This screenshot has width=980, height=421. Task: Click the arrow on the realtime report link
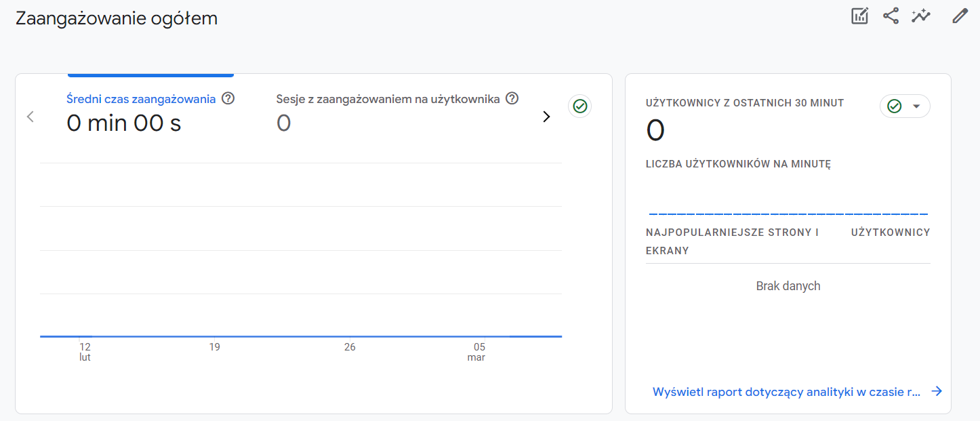click(x=937, y=391)
